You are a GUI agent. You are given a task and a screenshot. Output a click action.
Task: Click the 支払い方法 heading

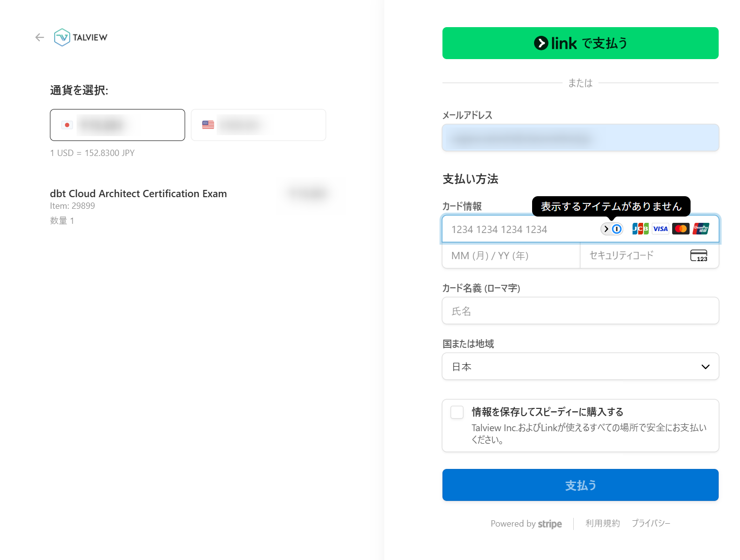(x=470, y=179)
